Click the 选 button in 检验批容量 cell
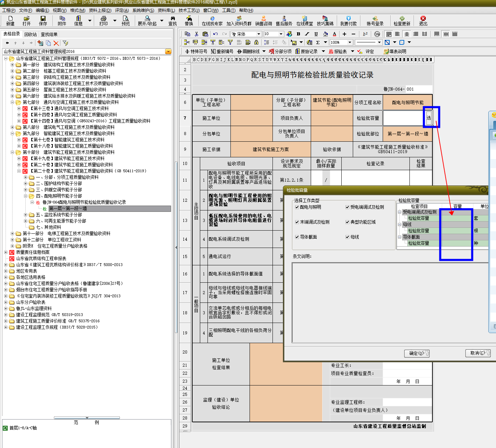Screen dimensions: 496x448 click(429, 118)
